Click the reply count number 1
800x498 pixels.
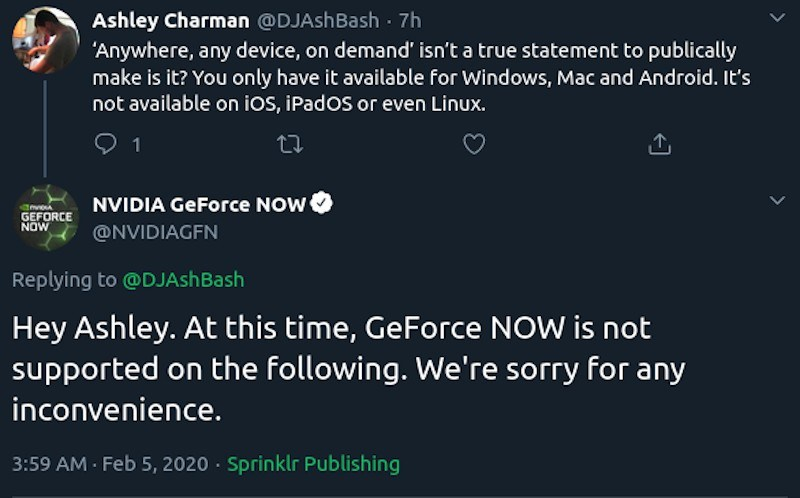136,145
